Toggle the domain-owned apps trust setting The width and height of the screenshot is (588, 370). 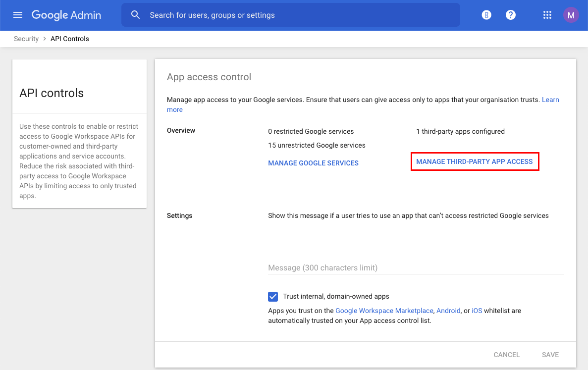click(273, 296)
